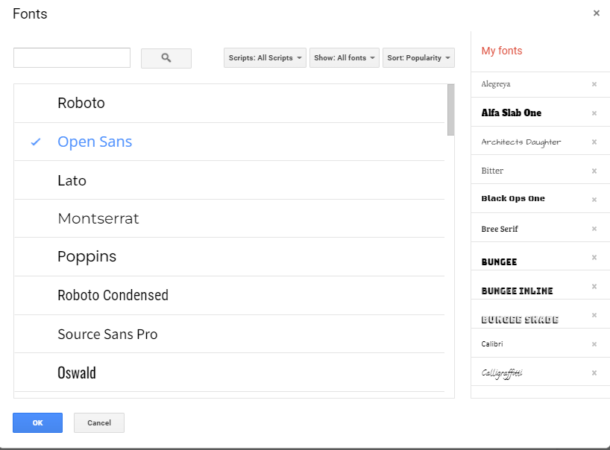Click Bungee in My fonts list
The height and width of the screenshot is (450, 610).
[x=499, y=262]
